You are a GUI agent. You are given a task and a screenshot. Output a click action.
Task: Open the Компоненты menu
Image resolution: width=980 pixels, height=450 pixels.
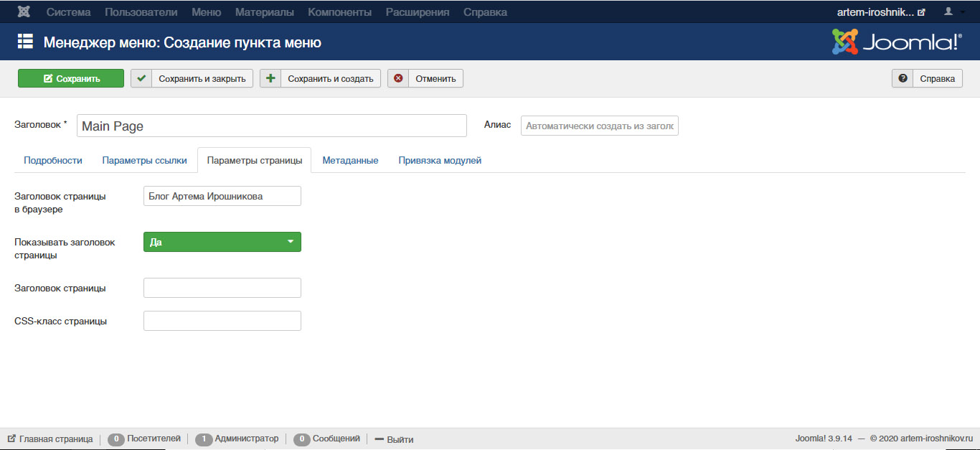pos(339,12)
